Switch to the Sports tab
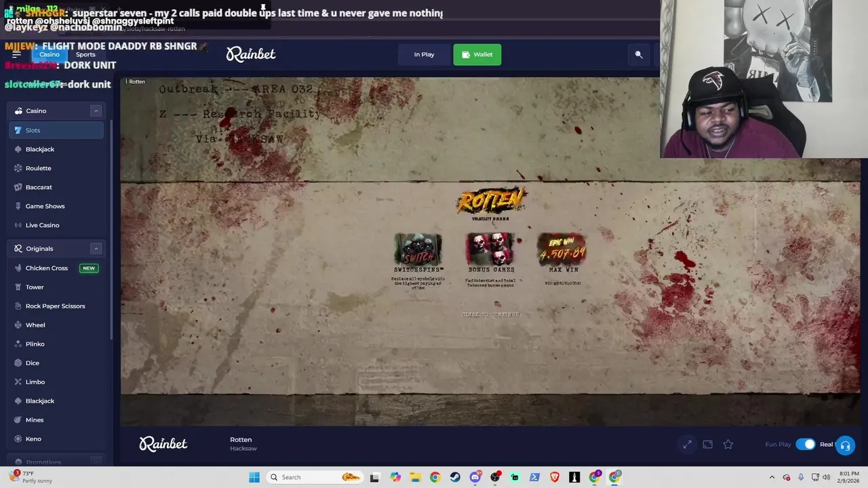The height and width of the screenshot is (488, 868). [85, 54]
